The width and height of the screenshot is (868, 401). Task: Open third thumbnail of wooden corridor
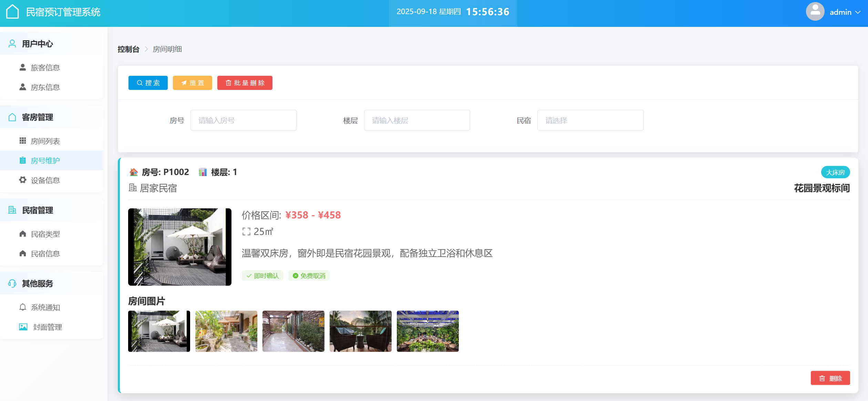tap(293, 331)
